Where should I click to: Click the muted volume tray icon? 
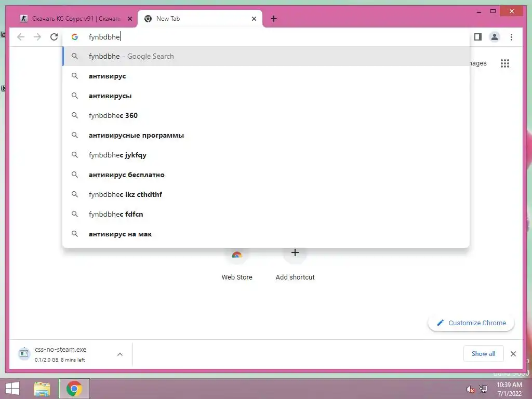pos(470,389)
